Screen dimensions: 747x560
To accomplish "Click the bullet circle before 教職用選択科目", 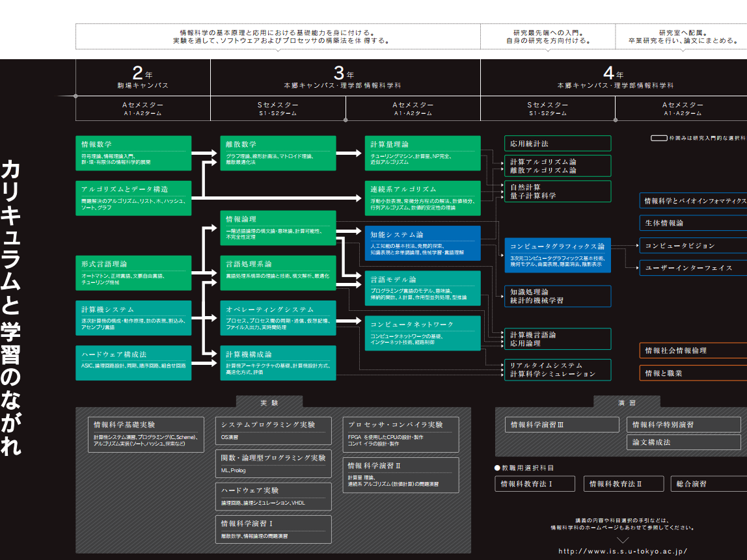I will click(497, 468).
